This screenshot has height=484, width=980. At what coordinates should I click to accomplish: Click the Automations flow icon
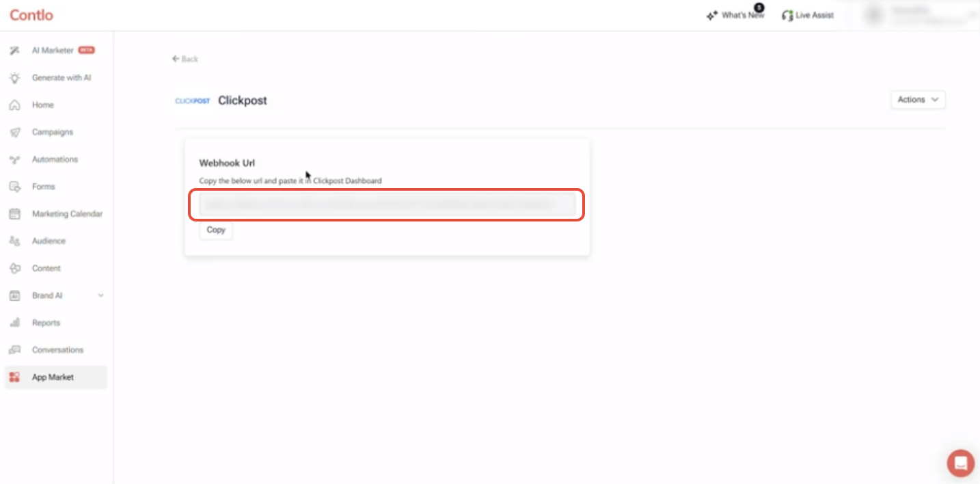[x=14, y=159]
